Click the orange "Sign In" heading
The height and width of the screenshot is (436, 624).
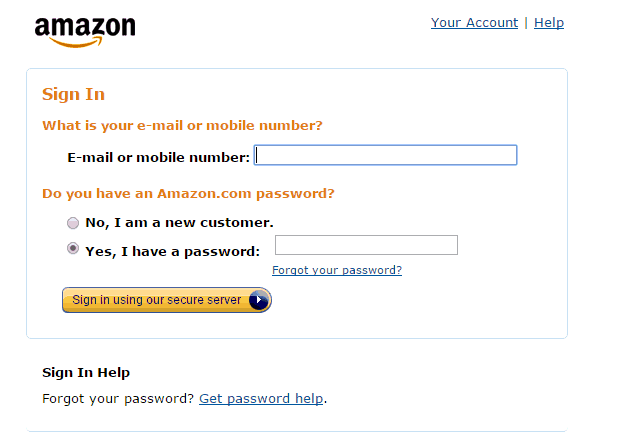(74, 95)
